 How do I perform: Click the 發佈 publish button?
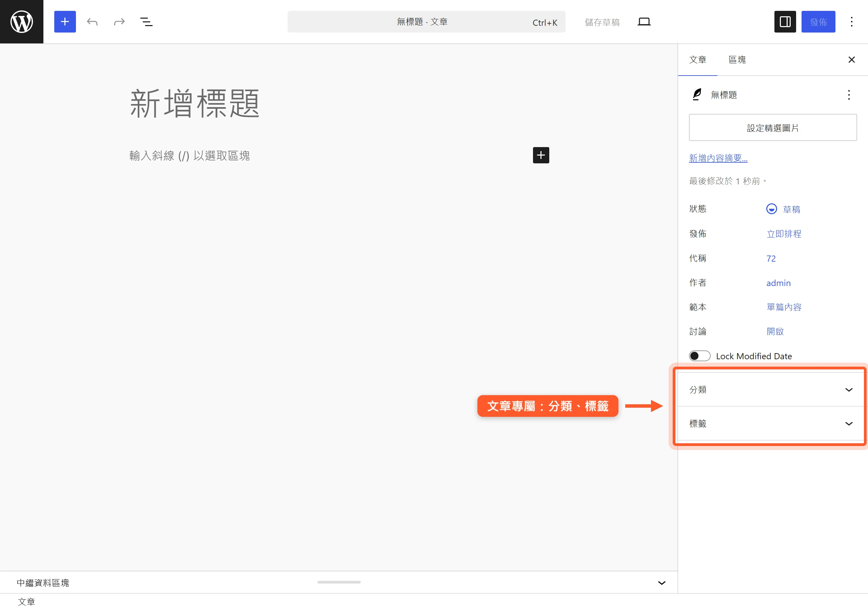818,22
